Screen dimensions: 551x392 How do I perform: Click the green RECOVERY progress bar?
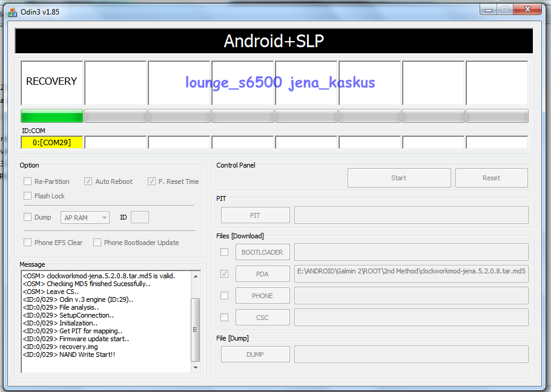pyautogui.click(x=52, y=116)
